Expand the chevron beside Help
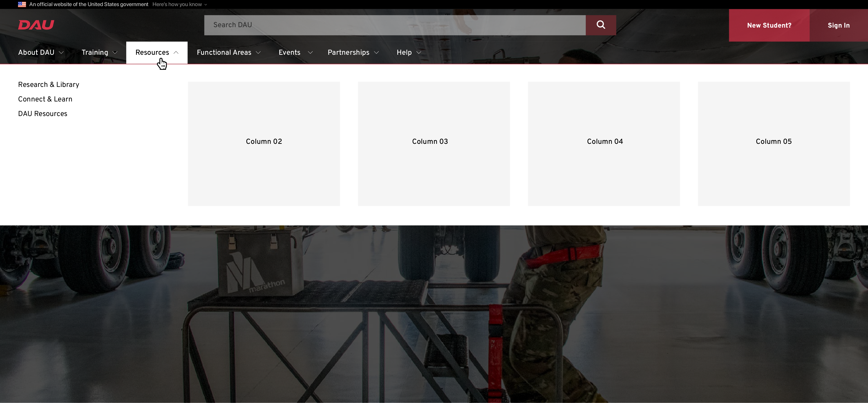This screenshot has width=868, height=403. (x=419, y=53)
